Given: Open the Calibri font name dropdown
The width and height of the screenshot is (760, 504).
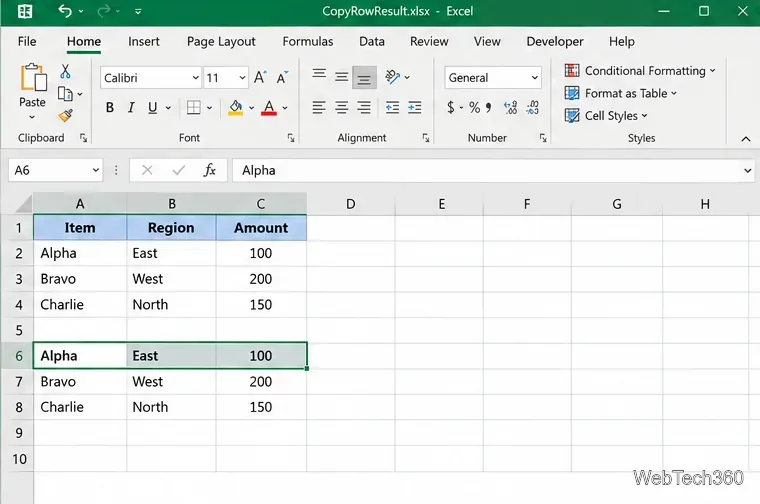Looking at the screenshot, I should (x=195, y=78).
